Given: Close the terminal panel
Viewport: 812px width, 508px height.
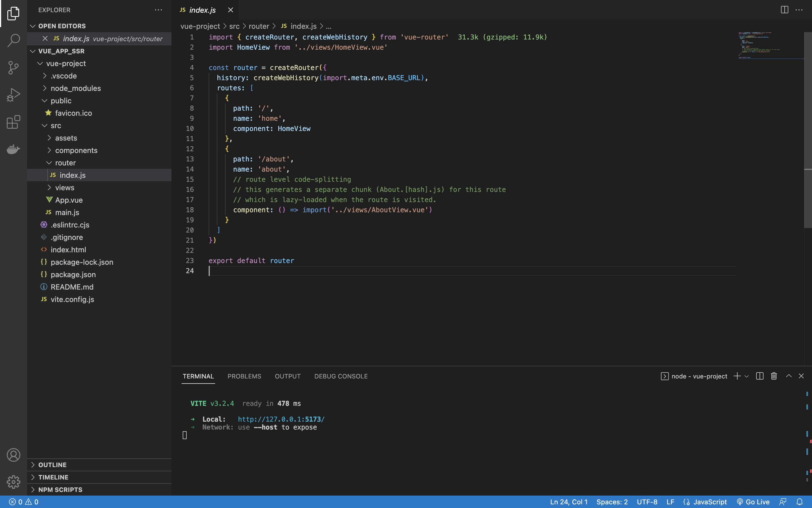Looking at the screenshot, I should [x=801, y=376].
